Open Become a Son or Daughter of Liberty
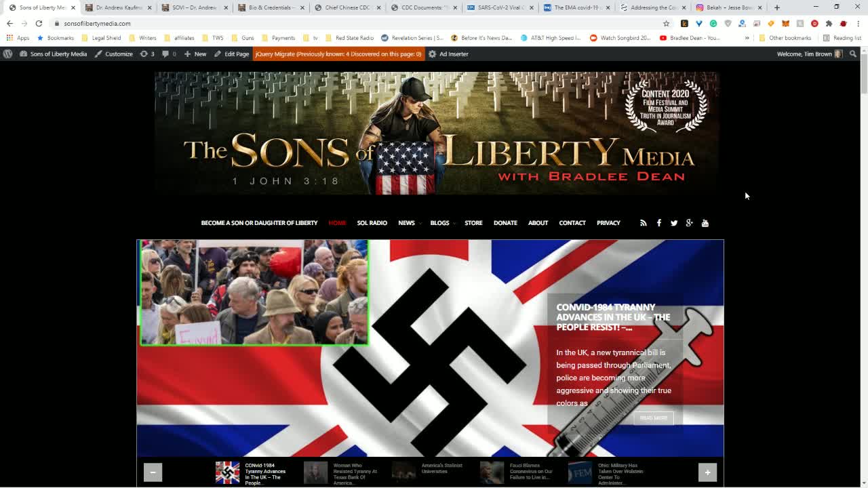The width and height of the screenshot is (868, 488). click(259, 223)
